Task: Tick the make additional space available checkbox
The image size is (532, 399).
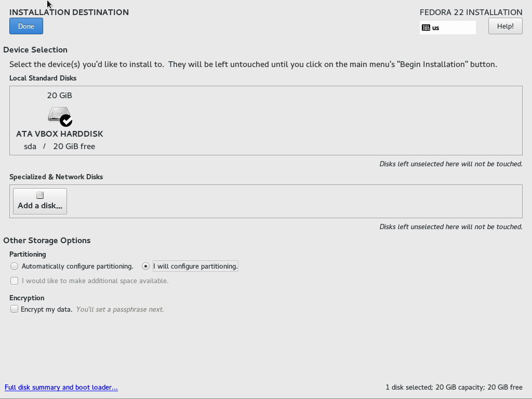Action: click(14, 281)
